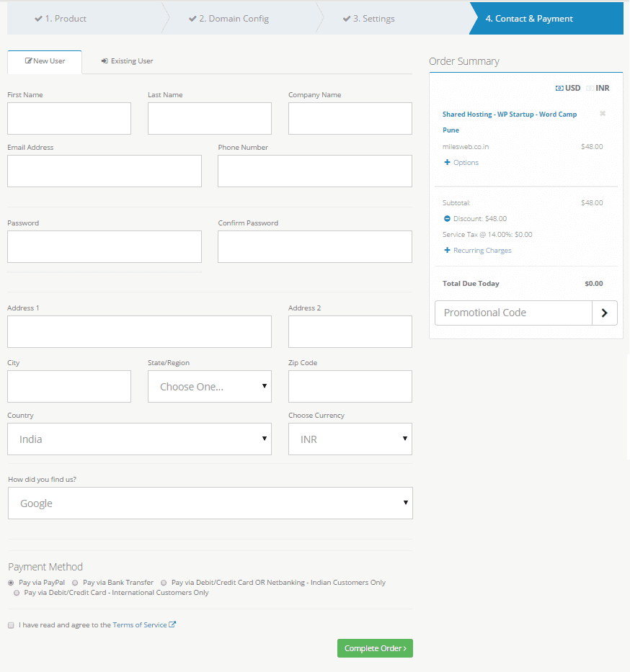Focus the Company Name field
The width and height of the screenshot is (630, 672).
click(x=350, y=118)
